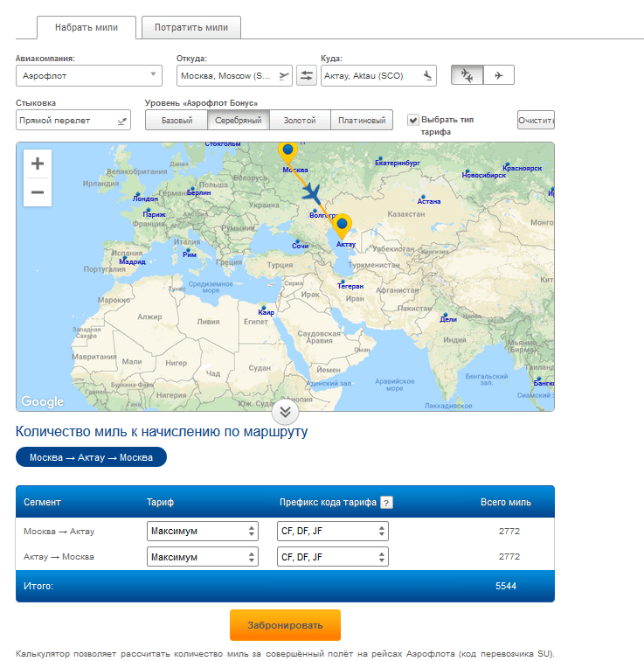Open Тариф dropdown for Актау → Москва
The image size is (644, 661).
pos(203,557)
